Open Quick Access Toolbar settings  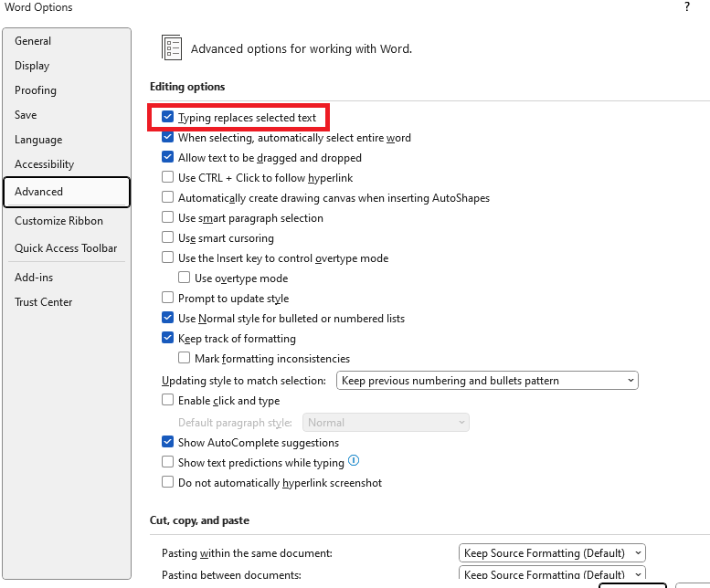(x=66, y=248)
